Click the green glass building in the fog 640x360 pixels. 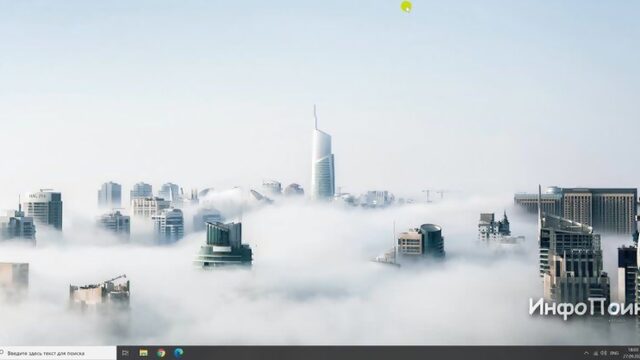coord(223,244)
